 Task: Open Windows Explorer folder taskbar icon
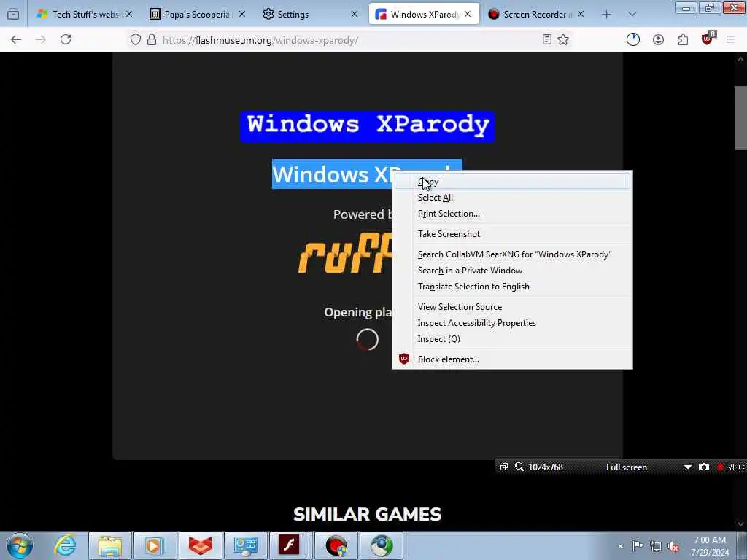[111, 545]
